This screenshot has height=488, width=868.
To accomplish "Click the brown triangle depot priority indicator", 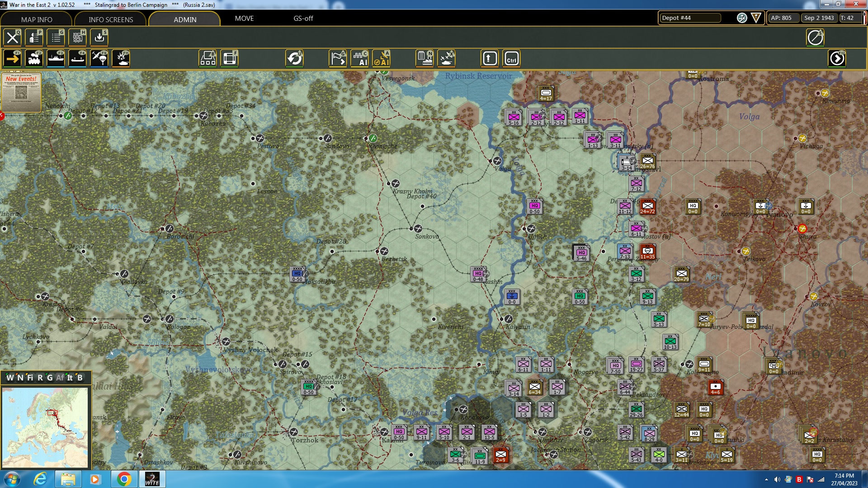I will (x=756, y=18).
